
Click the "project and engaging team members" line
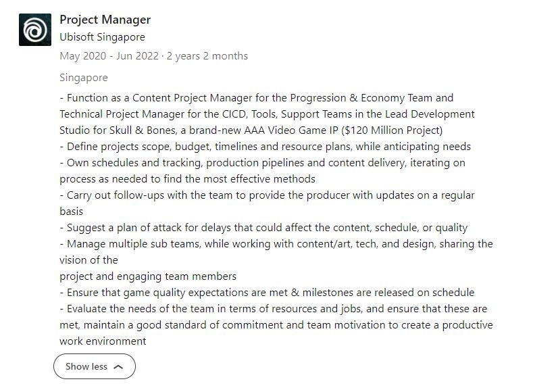(148, 276)
